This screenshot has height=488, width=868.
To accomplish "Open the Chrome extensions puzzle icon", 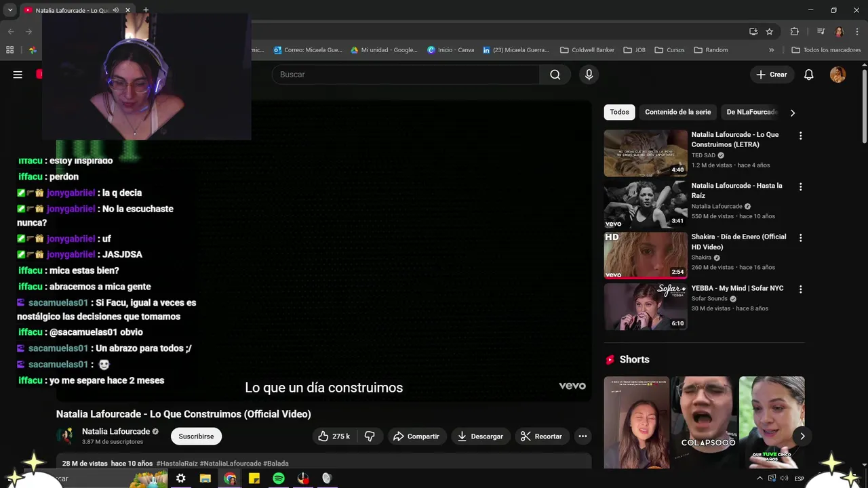I will pyautogui.click(x=795, y=31).
